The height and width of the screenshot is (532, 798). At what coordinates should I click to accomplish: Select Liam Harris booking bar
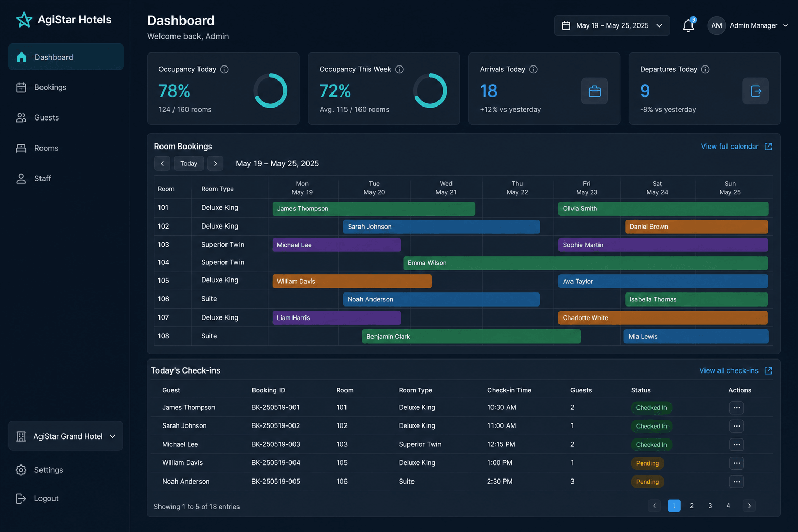[337, 317]
